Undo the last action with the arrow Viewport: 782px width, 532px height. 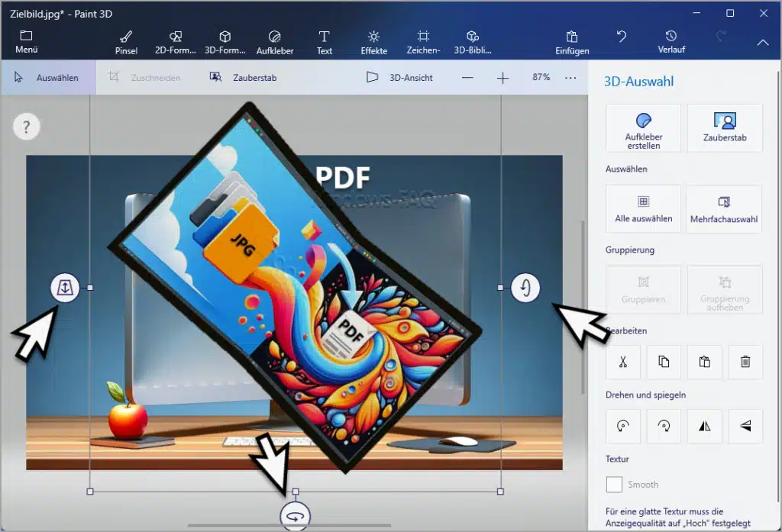point(622,36)
